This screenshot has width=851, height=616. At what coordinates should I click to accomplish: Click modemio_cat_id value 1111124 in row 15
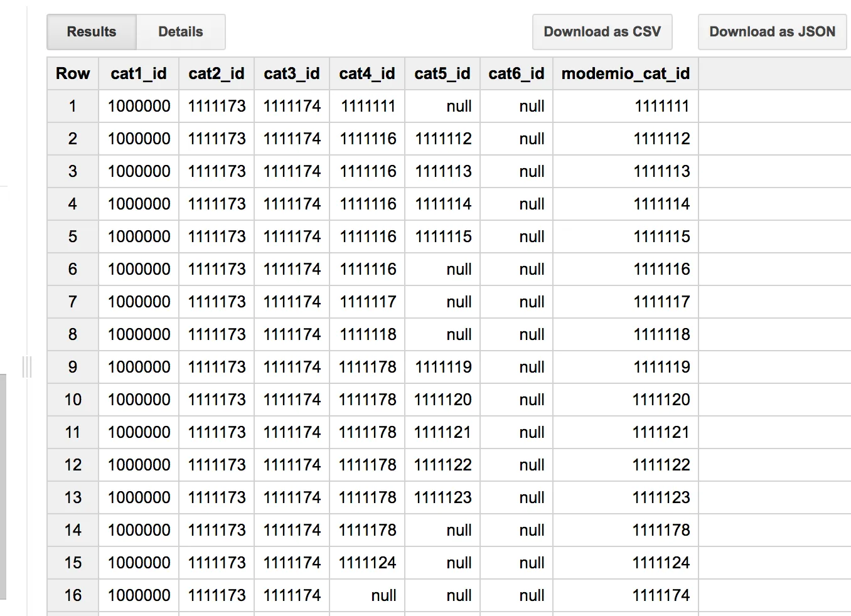(661, 563)
